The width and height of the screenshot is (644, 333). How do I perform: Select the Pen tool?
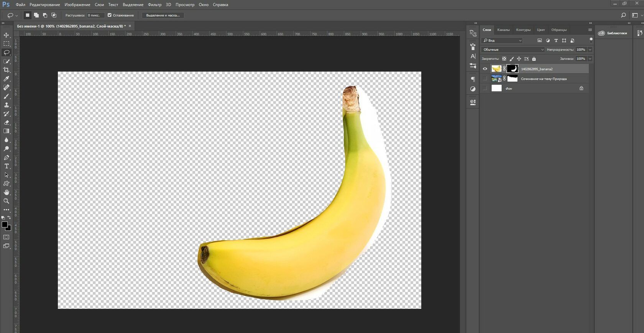(7, 157)
